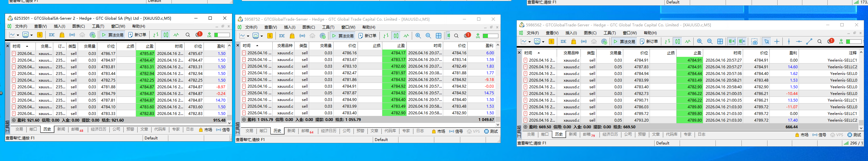Switch to bar chart in 5958752 window

386,36
